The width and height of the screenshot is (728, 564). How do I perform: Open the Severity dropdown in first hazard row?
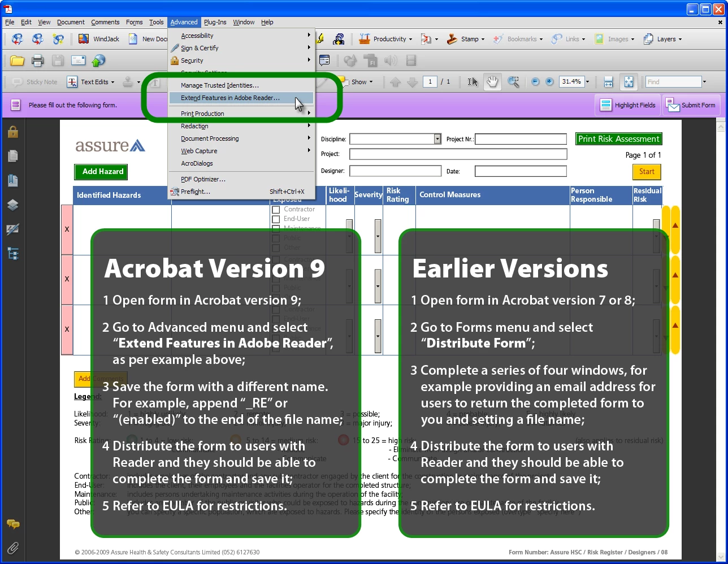(378, 236)
